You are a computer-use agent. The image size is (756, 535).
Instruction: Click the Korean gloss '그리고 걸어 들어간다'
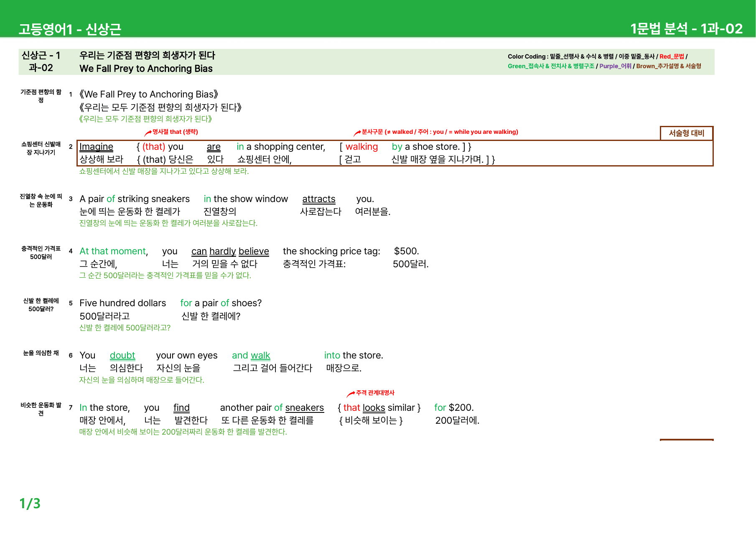(272, 368)
